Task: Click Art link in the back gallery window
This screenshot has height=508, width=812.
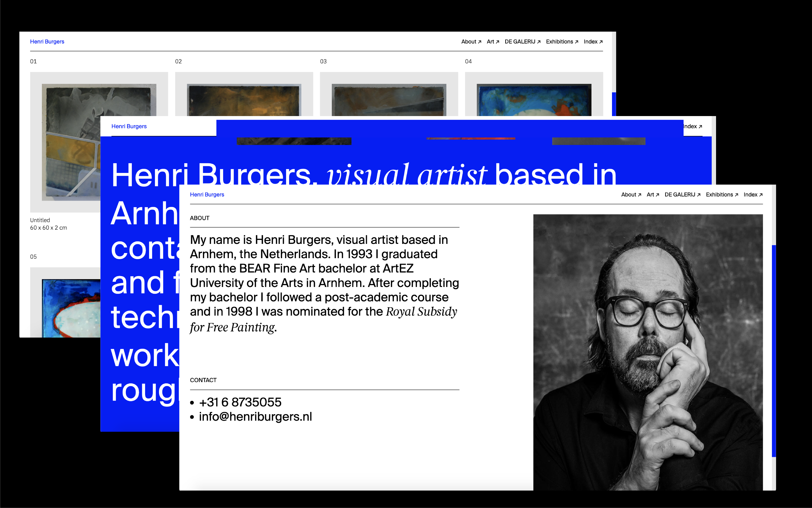Action: pos(493,42)
